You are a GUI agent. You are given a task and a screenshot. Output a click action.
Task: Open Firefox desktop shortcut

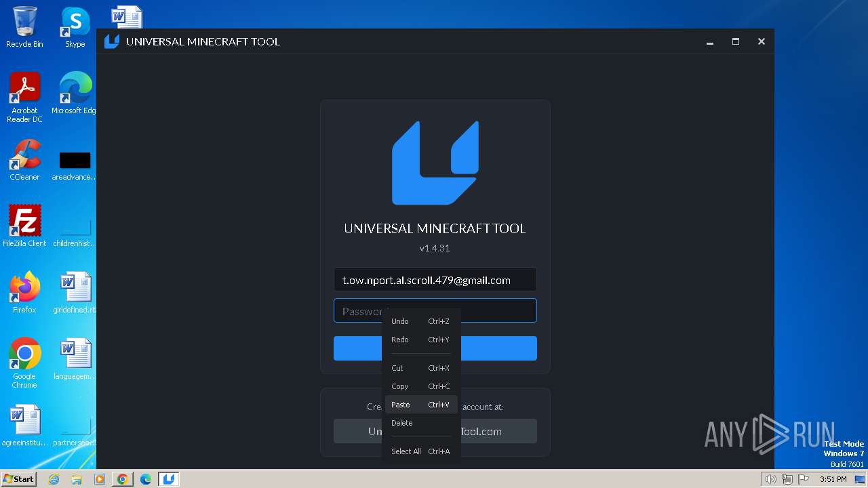pyautogui.click(x=24, y=292)
